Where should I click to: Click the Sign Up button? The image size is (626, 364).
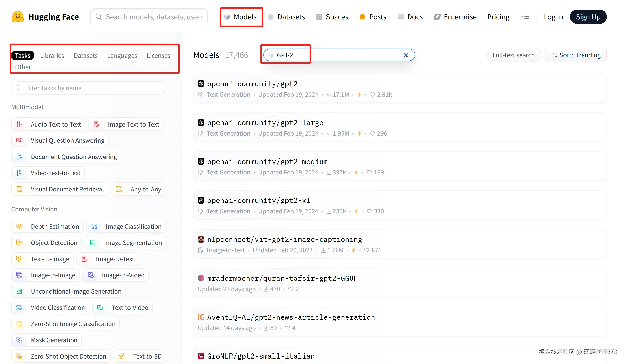(588, 17)
